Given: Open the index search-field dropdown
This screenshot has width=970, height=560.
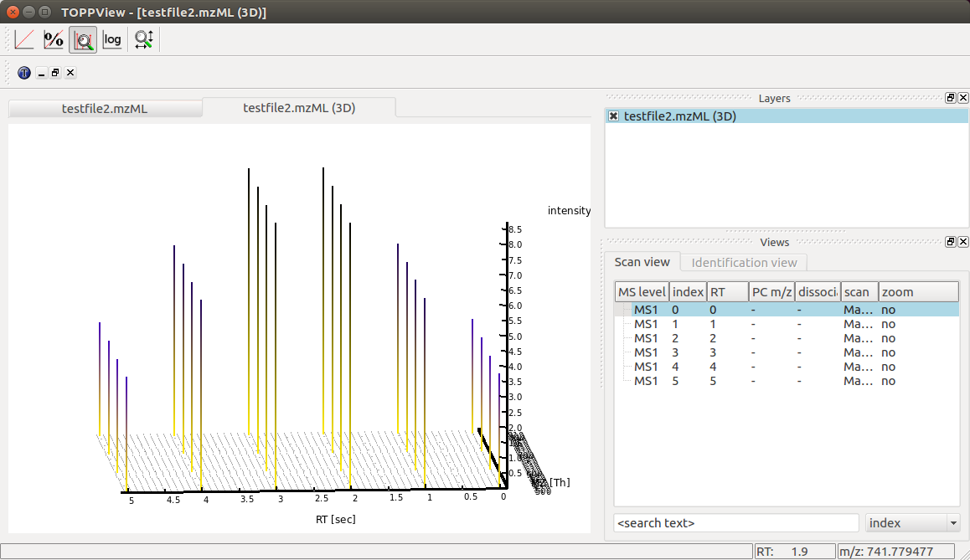Looking at the screenshot, I should [913, 523].
